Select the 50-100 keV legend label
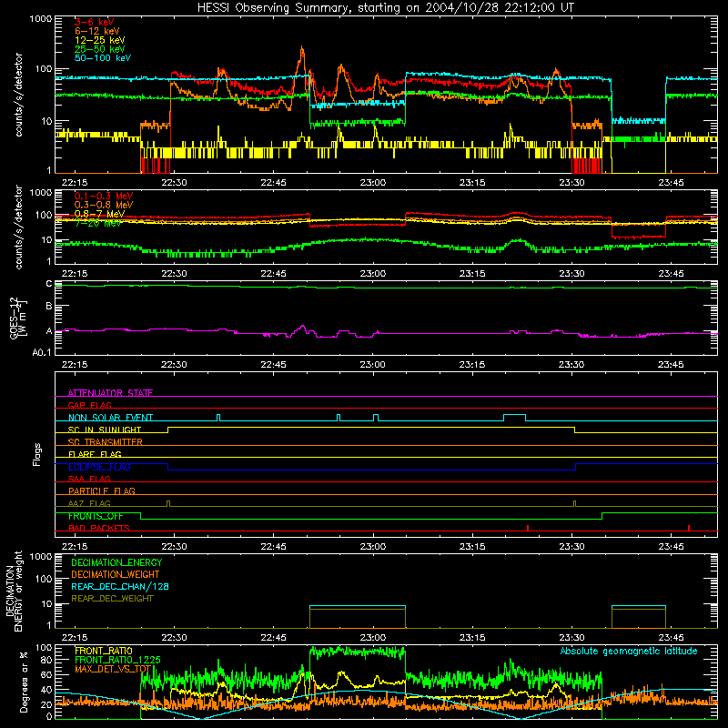The height and width of the screenshot is (728, 728). (x=103, y=58)
